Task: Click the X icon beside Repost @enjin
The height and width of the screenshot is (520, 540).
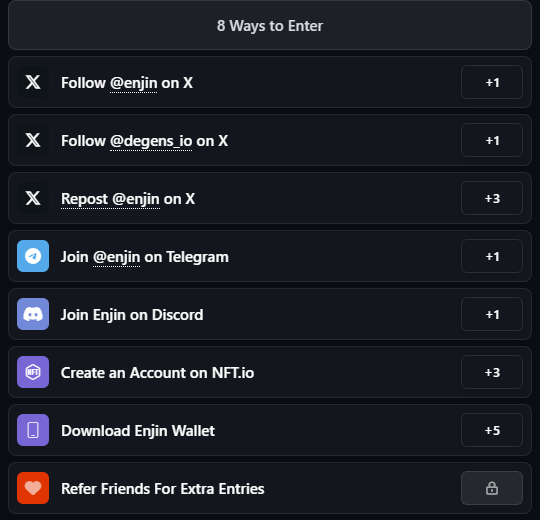Action: [33, 198]
